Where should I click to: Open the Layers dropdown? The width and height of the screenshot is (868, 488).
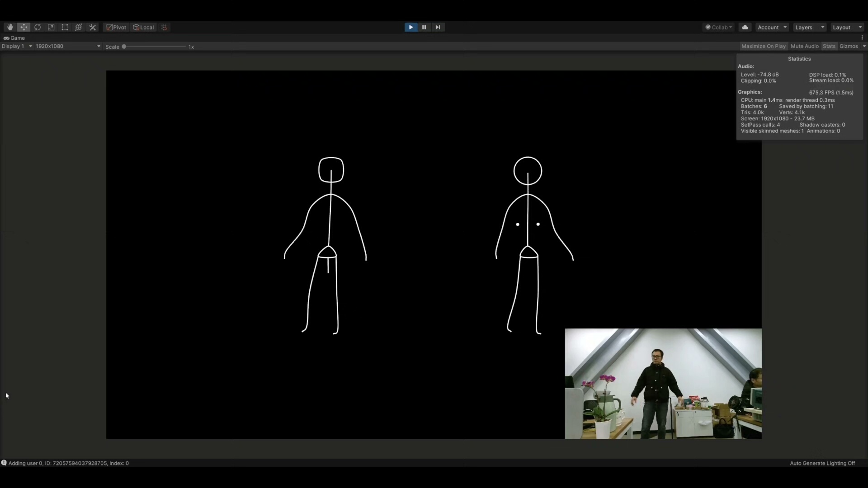(809, 28)
